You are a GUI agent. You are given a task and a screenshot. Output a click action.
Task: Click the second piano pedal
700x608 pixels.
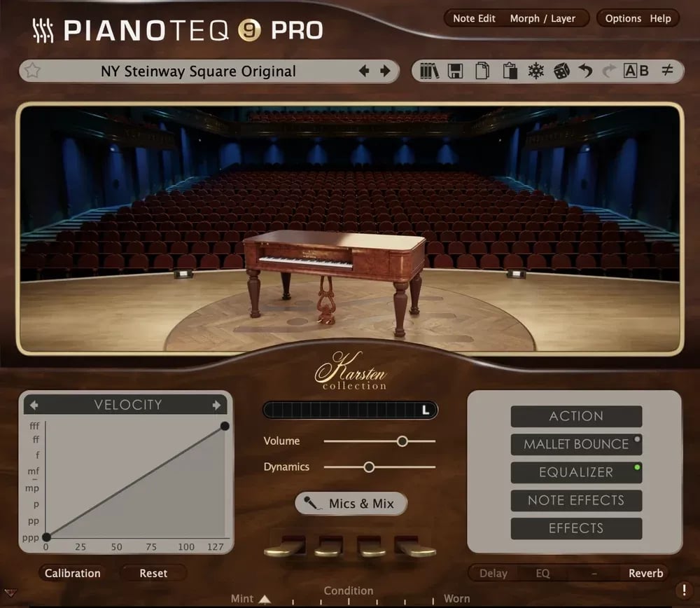pos(330,546)
